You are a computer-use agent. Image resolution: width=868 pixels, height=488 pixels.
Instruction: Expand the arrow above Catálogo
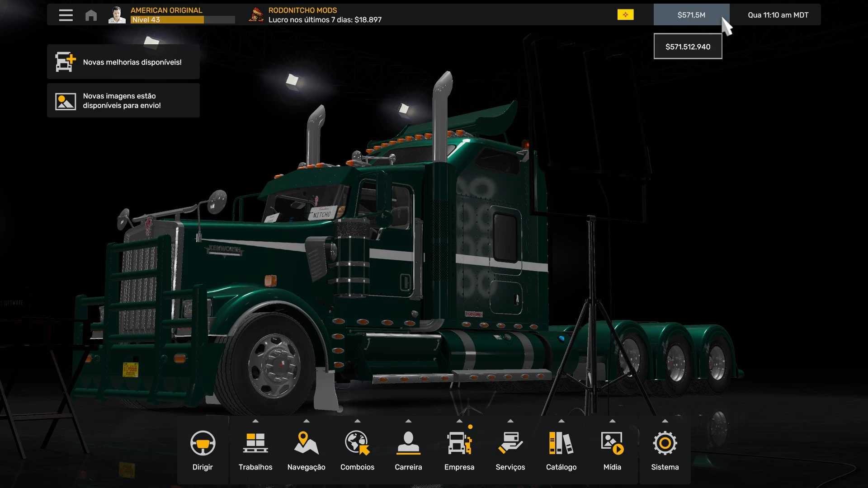(561, 421)
